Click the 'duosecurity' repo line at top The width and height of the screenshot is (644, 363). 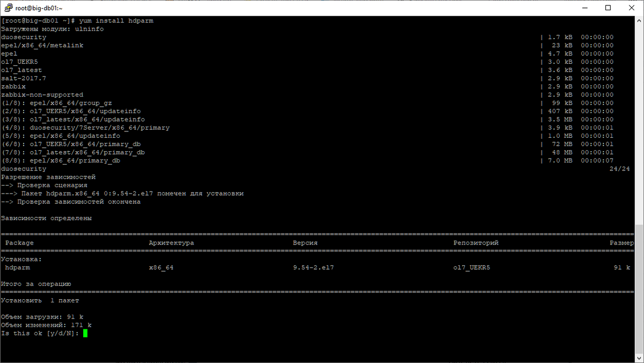(24, 37)
